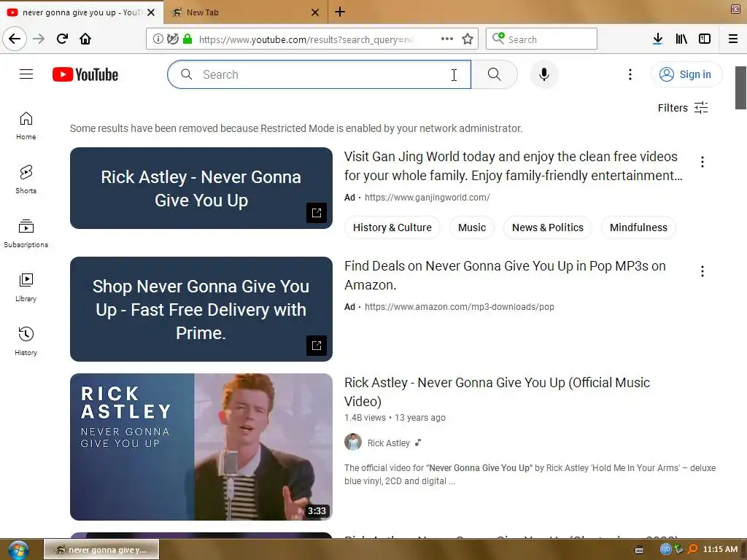
Task: Click the blue qb system tray icon
Action: click(x=665, y=549)
